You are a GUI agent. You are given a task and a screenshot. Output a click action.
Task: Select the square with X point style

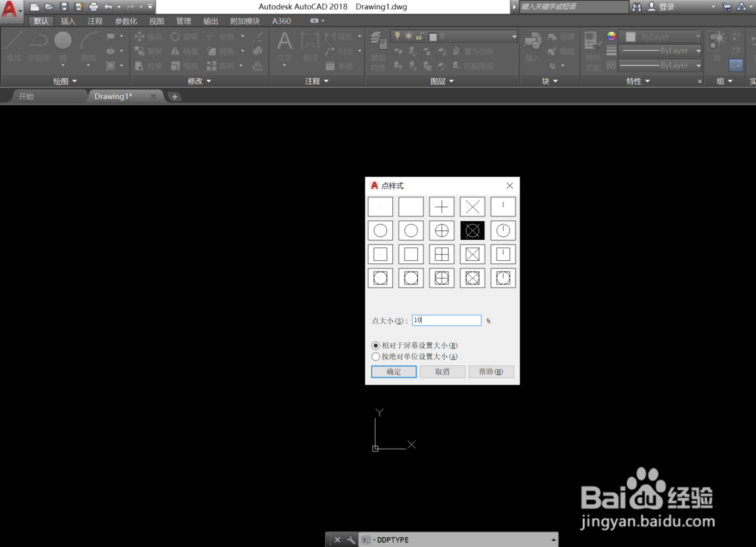[472, 254]
